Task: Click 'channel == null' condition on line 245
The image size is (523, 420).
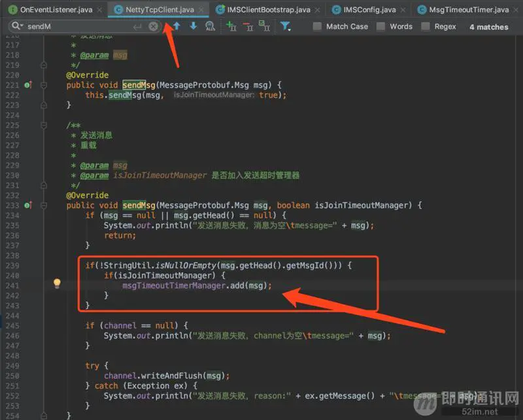Action: click(139, 326)
